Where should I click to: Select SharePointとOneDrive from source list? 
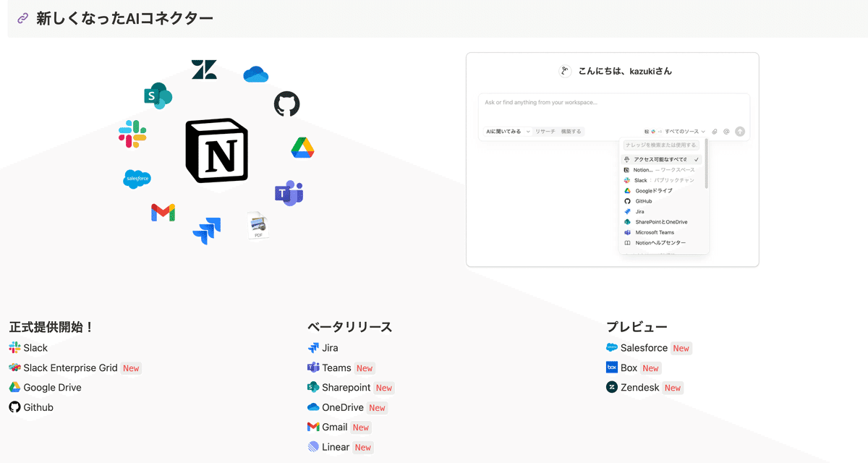660,222
